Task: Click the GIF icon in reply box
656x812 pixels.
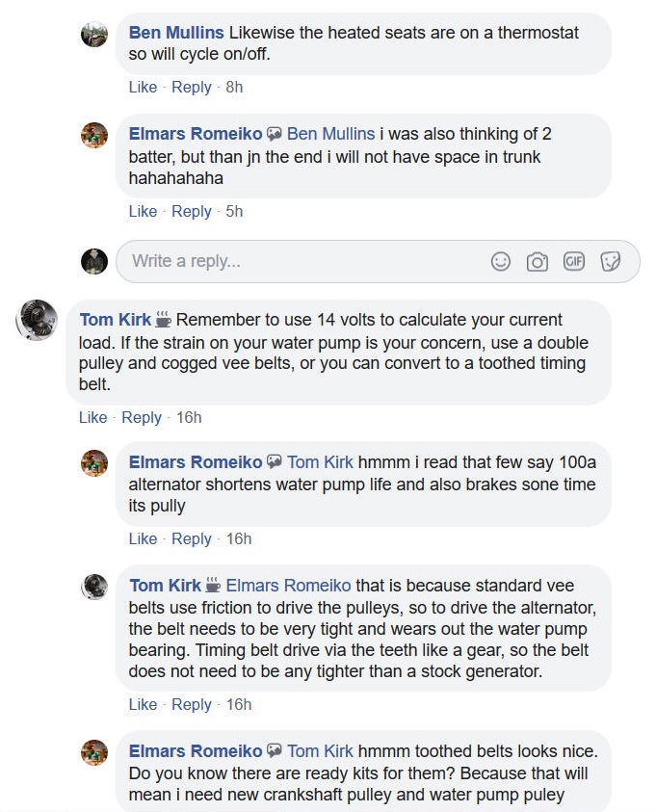Action: coord(574,261)
